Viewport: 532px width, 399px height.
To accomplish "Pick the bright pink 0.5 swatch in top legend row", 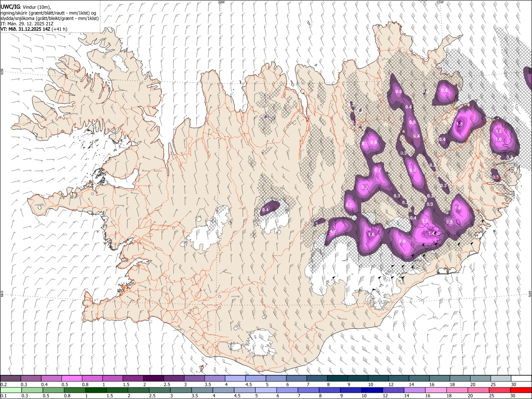I will [x=71, y=379].
